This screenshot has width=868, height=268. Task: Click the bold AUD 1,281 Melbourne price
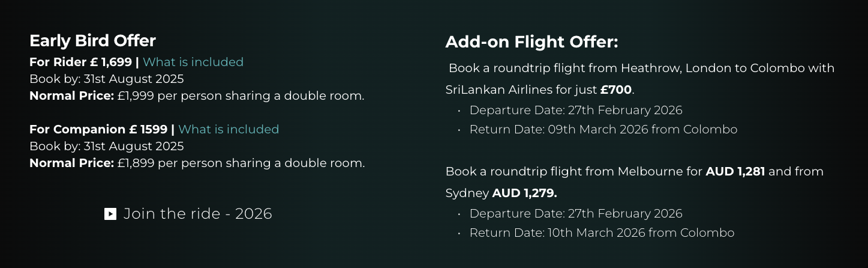point(735,171)
